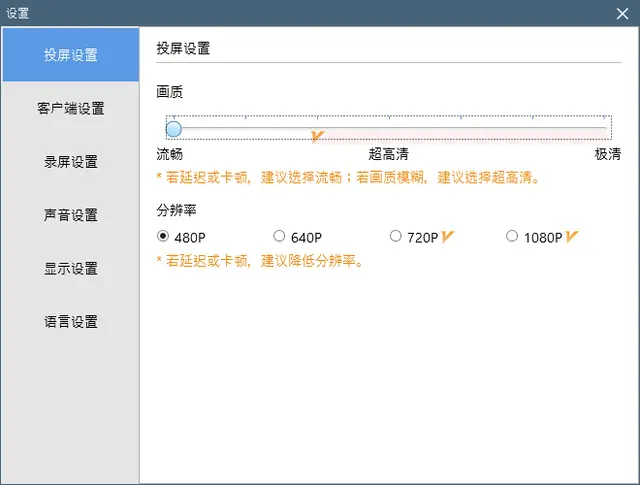This screenshot has height=485, width=640.
Task: Open the 语言设置 tab
Action: 71,322
